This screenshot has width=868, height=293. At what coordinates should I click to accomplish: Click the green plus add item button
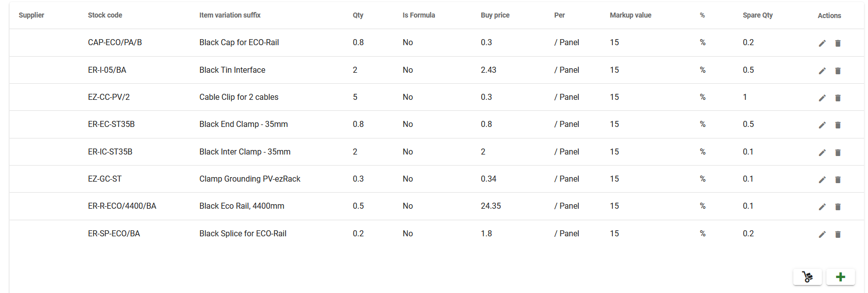(840, 277)
